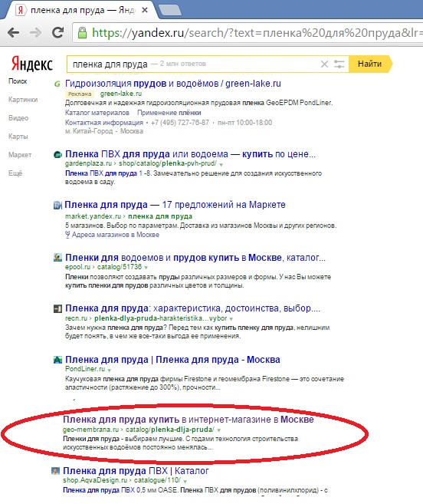
Task: Close the 'пленка для пруда' browser tab
Action: point(145,10)
